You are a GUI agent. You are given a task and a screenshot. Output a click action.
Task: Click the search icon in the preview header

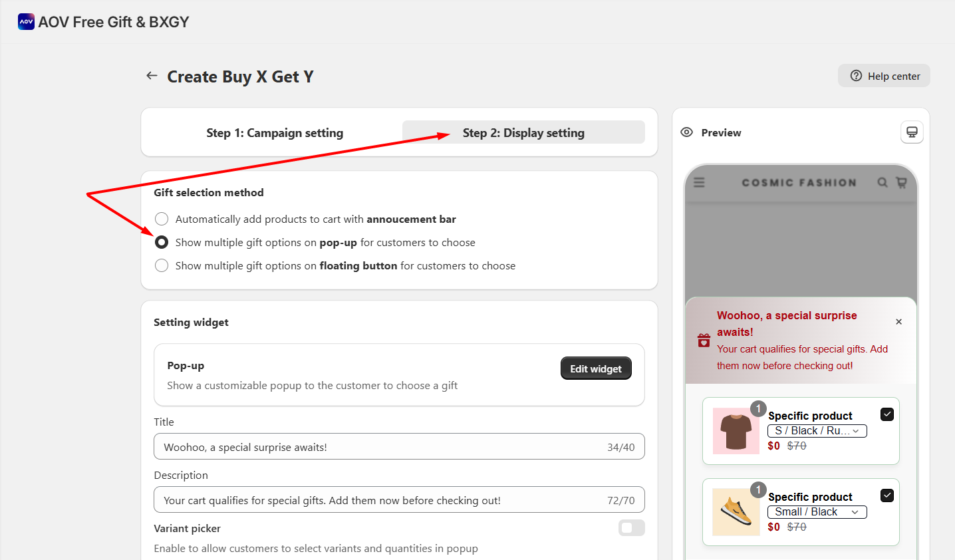coord(882,182)
